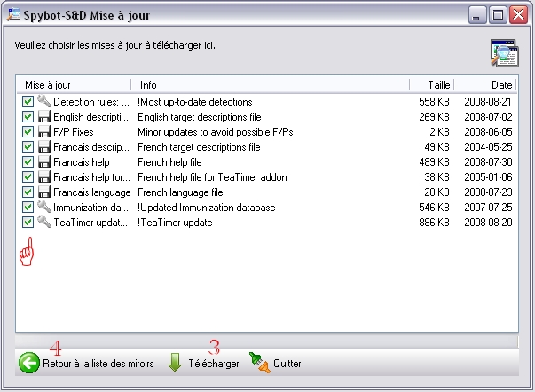Click floppy icon beside Francais descriptions
535x392 pixels.
pos(44,146)
